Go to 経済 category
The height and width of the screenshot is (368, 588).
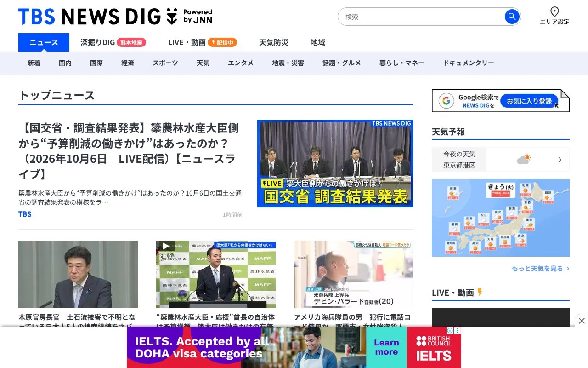[128, 63]
